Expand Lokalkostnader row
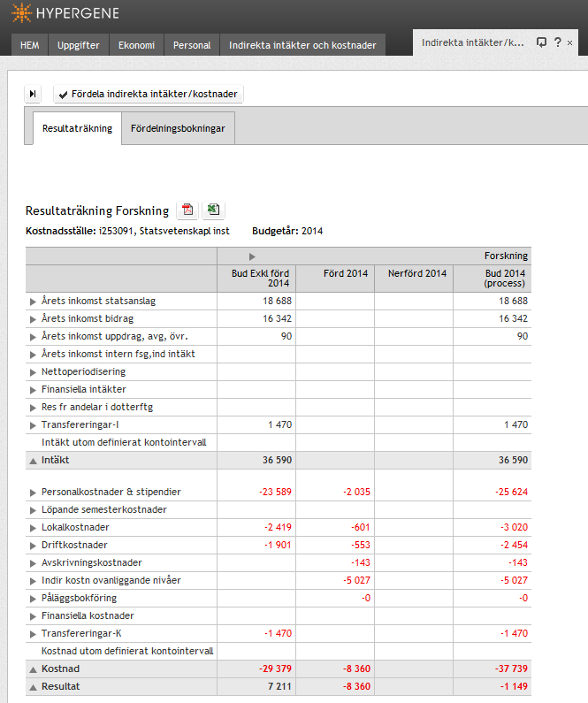This screenshot has height=703, width=588. (33, 528)
